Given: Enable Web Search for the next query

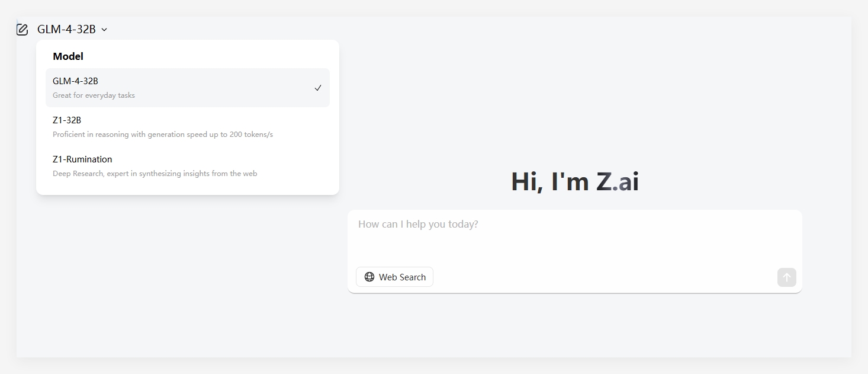Looking at the screenshot, I should click(394, 277).
